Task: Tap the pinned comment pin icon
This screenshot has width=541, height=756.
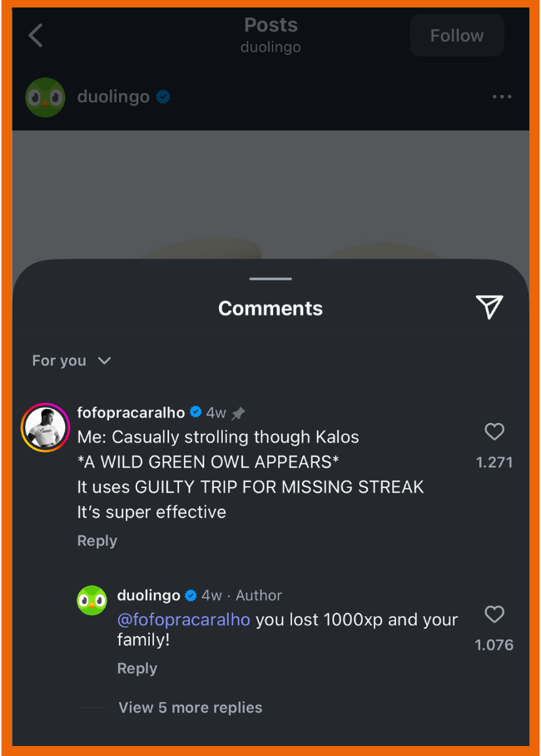Action: [239, 414]
